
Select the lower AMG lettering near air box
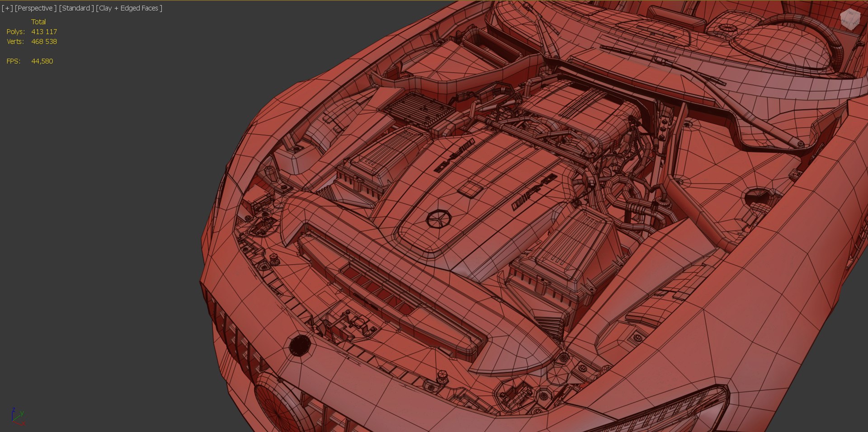533,191
